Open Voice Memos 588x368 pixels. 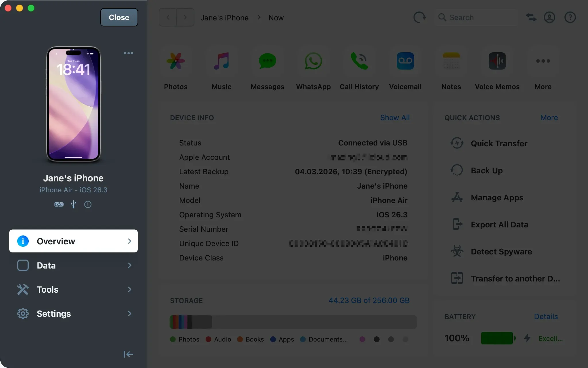coord(497,69)
